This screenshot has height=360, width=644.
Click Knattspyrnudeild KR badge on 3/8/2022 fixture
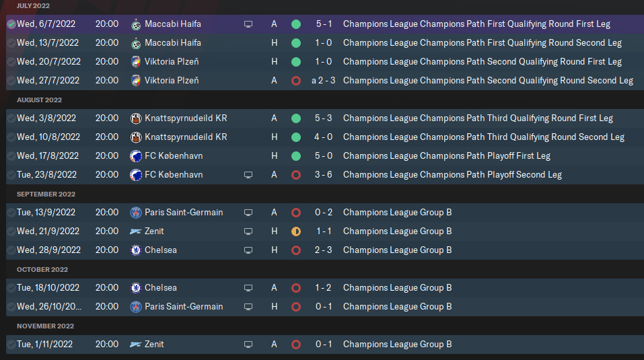pyautogui.click(x=136, y=118)
